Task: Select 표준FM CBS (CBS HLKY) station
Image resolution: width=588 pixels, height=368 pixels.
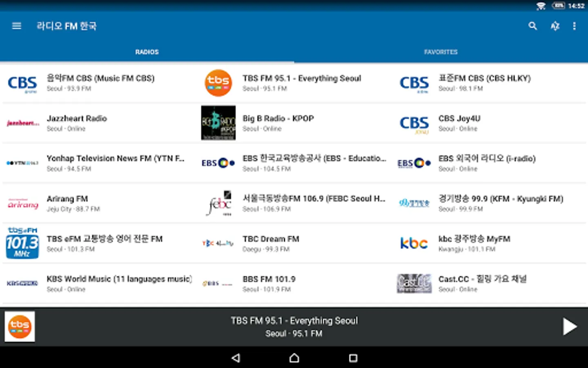Action: pyautogui.click(x=485, y=78)
